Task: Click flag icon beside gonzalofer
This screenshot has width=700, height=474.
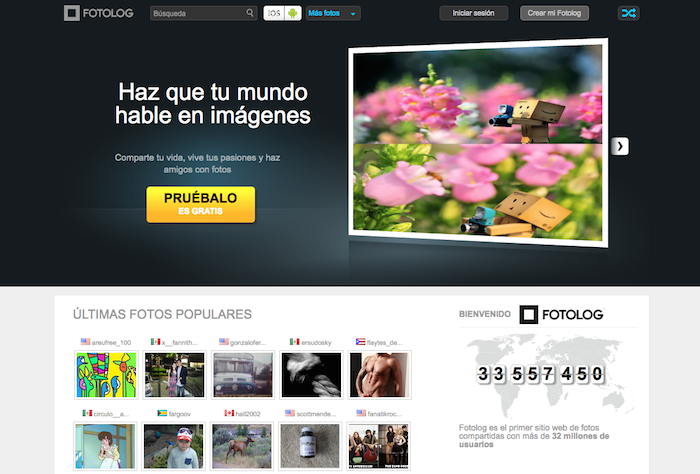Action: (x=224, y=342)
